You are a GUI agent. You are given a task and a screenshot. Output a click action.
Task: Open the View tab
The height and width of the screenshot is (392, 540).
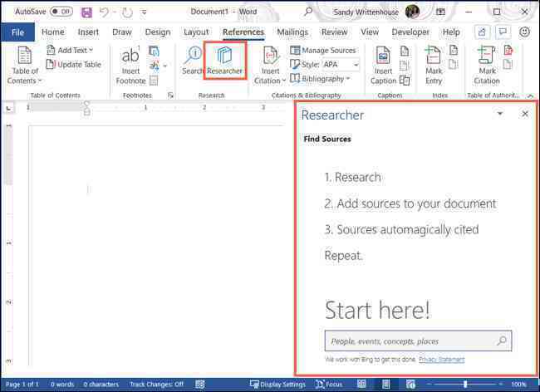370,32
